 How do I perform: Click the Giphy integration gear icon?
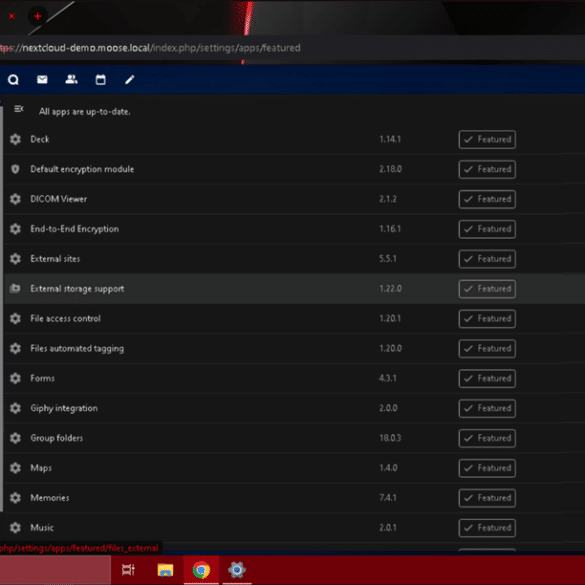[x=15, y=408]
